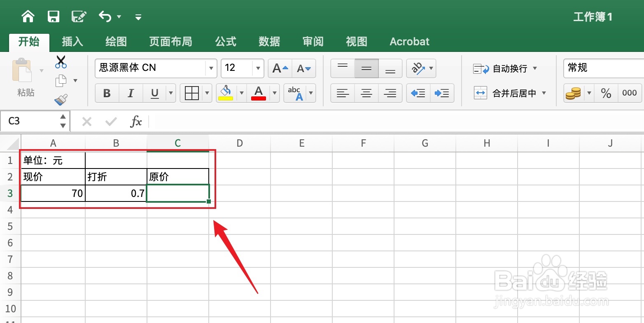Expand the borders dropdown arrow

tap(208, 93)
